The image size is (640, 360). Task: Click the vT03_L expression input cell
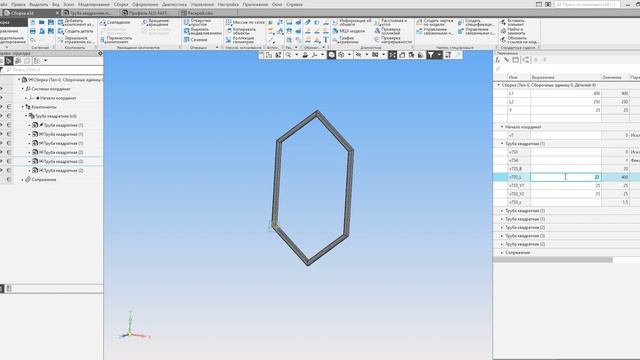[x=566, y=177]
